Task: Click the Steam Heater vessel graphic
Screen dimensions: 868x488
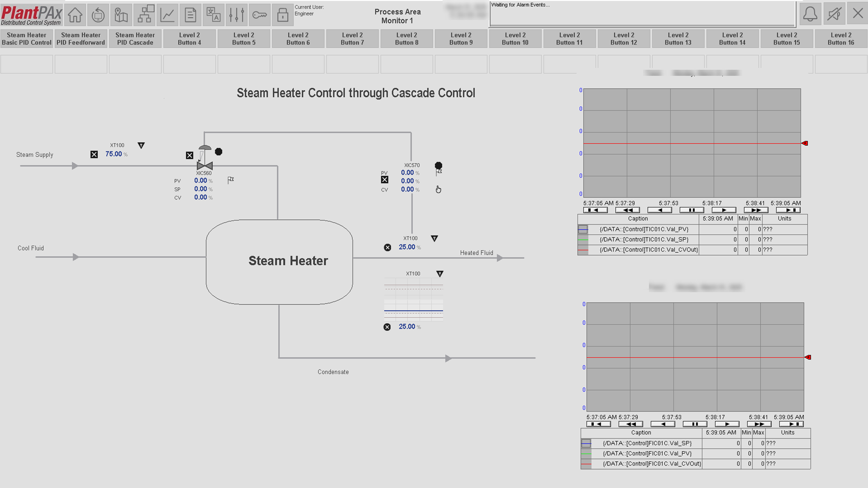Action: pos(280,262)
